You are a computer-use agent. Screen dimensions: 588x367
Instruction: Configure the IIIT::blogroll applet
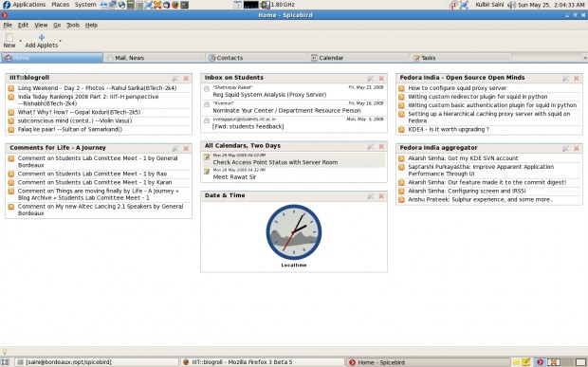[175, 79]
